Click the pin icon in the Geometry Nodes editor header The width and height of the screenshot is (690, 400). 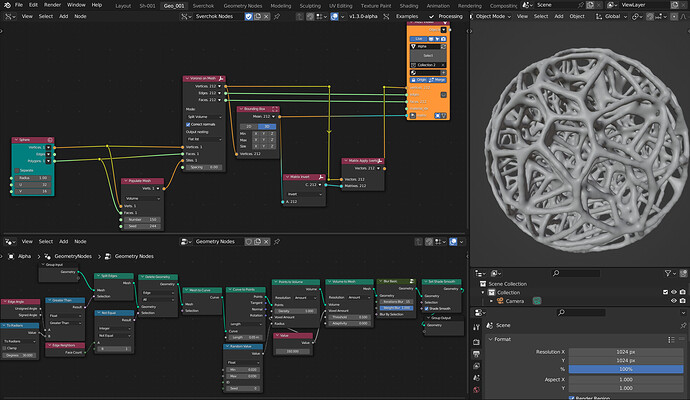click(277, 242)
